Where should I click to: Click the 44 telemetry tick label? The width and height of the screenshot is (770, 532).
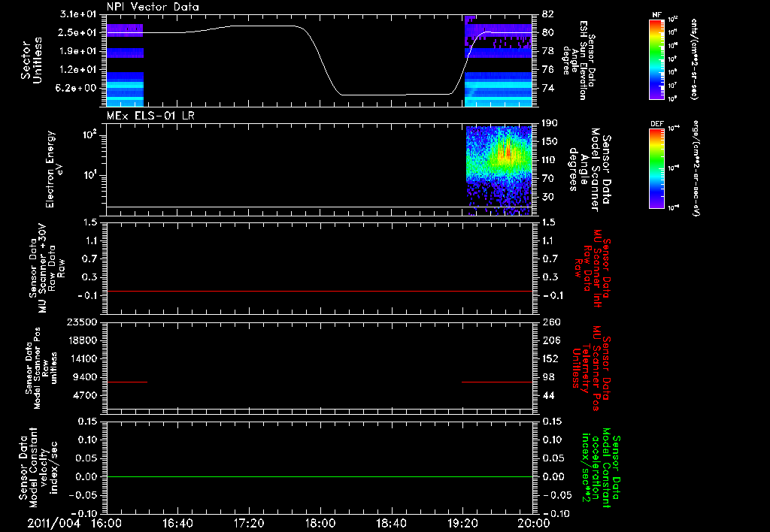point(548,395)
